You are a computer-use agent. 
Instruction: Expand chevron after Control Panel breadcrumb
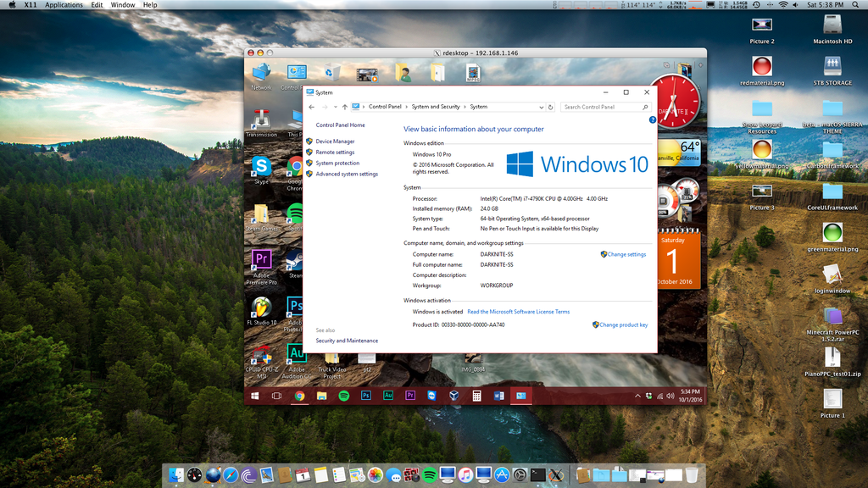pyautogui.click(x=406, y=107)
